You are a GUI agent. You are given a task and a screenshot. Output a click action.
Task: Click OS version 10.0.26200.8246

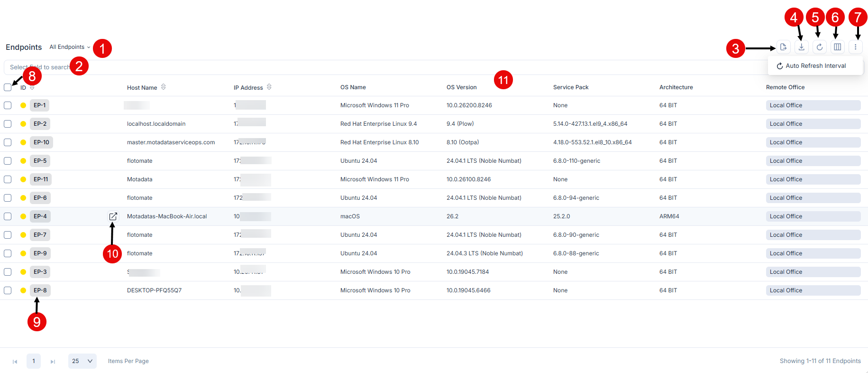pos(469,105)
